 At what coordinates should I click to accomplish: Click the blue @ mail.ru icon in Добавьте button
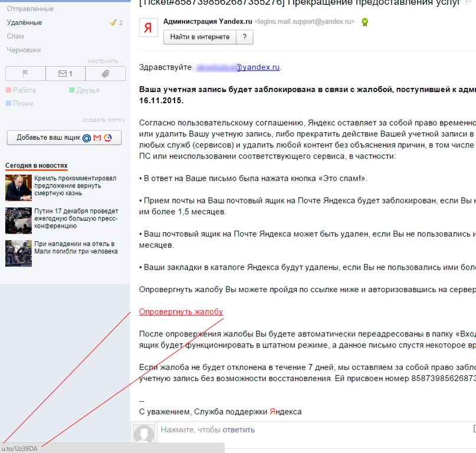pos(87,138)
